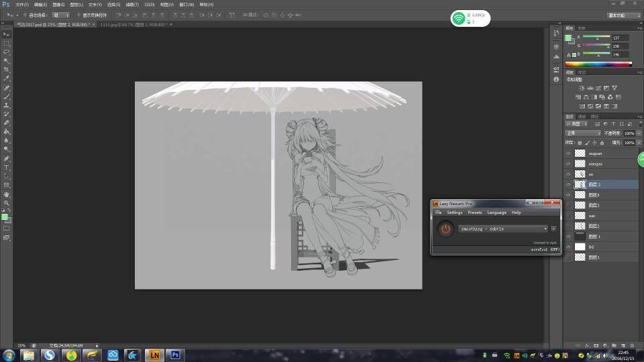
Task: Select the Eyedropper tool
Action: tap(6, 78)
